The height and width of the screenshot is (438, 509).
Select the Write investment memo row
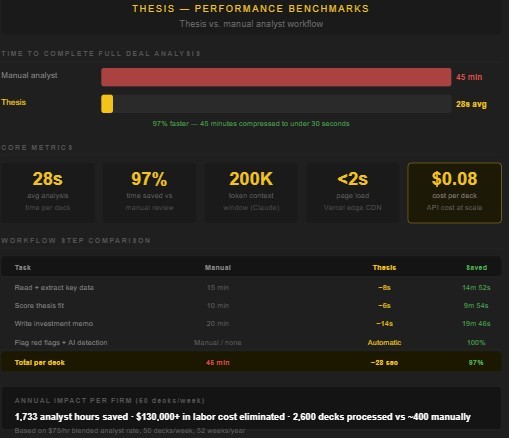coord(251,323)
